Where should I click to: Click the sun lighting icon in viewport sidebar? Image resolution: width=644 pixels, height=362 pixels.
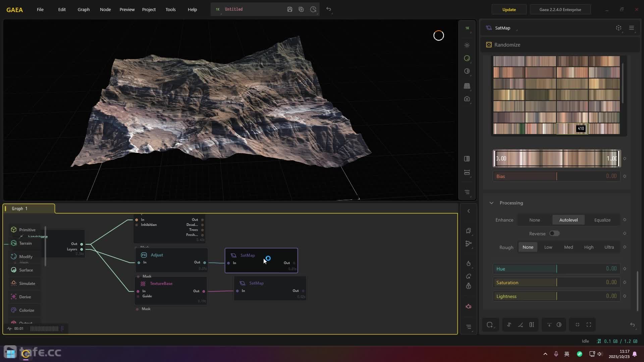(x=467, y=45)
